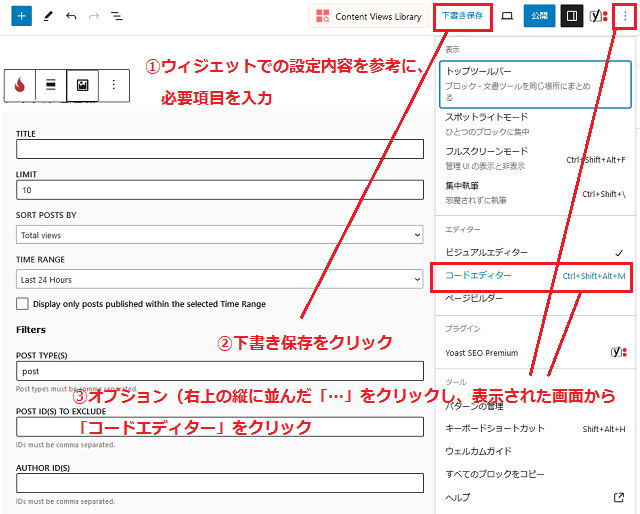640x514 pixels.
Task: Open Yoast SEO Premium plugin entry
Action: [535, 353]
